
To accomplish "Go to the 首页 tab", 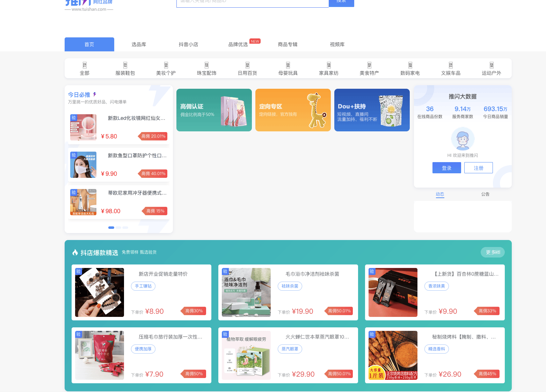I will pyautogui.click(x=89, y=44).
